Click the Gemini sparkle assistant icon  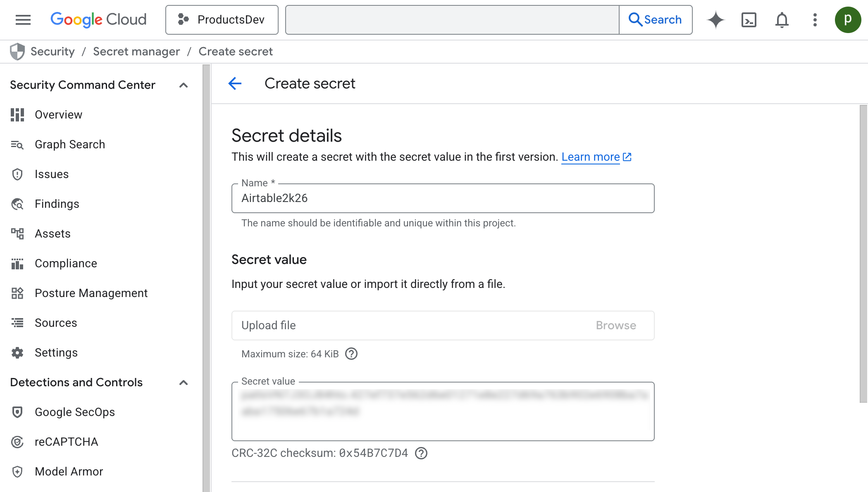click(x=716, y=19)
